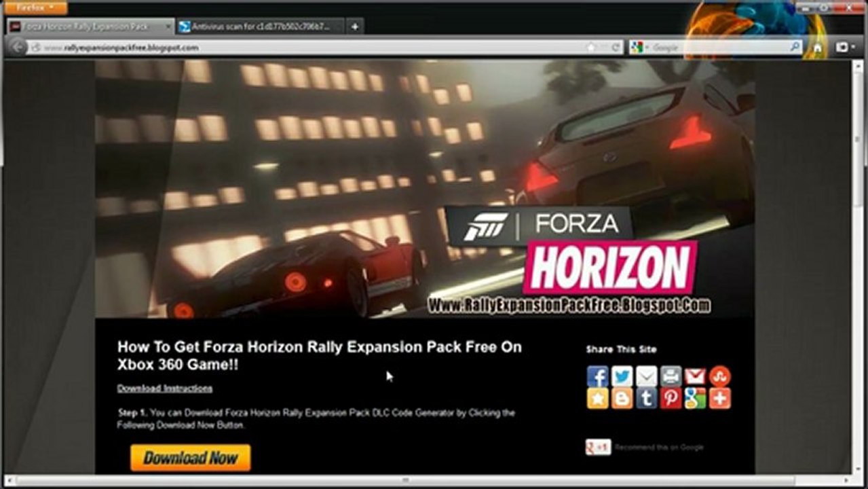The image size is (868, 489).
Task: Click the "Recommend this on Google" text
Action: tap(659, 447)
